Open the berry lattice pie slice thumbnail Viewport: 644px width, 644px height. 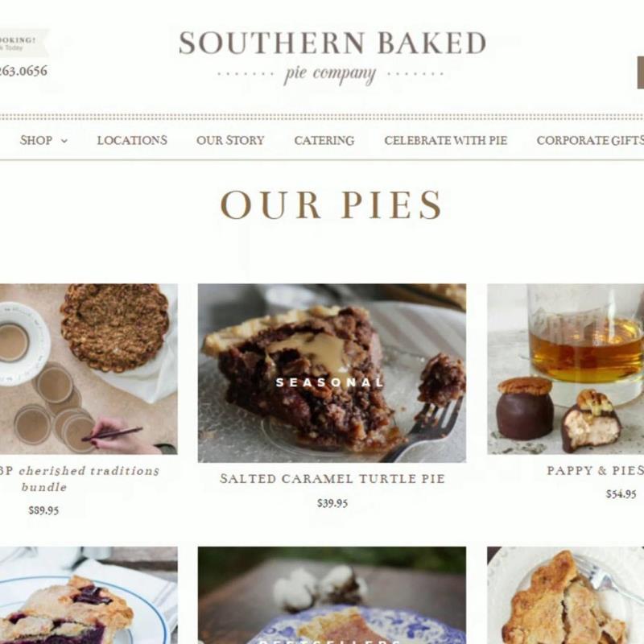tap(89, 595)
